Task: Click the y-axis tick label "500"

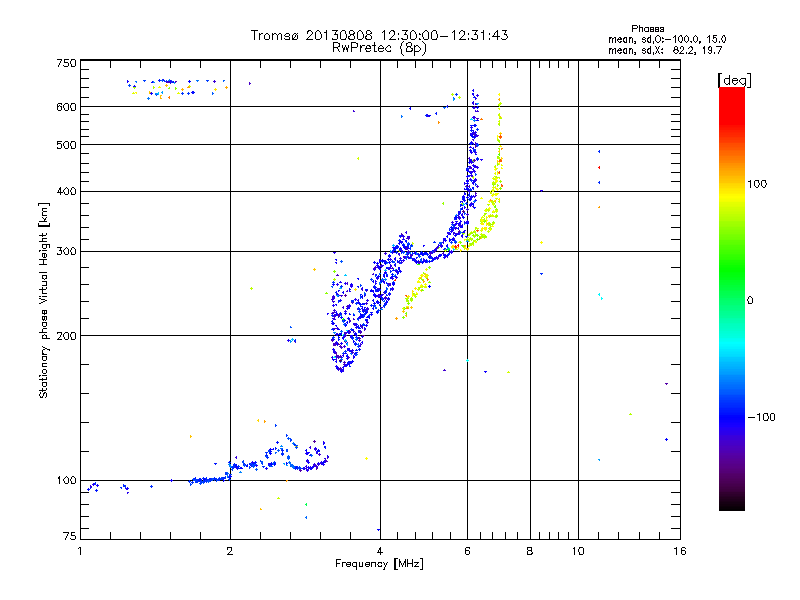Action: click(x=66, y=145)
